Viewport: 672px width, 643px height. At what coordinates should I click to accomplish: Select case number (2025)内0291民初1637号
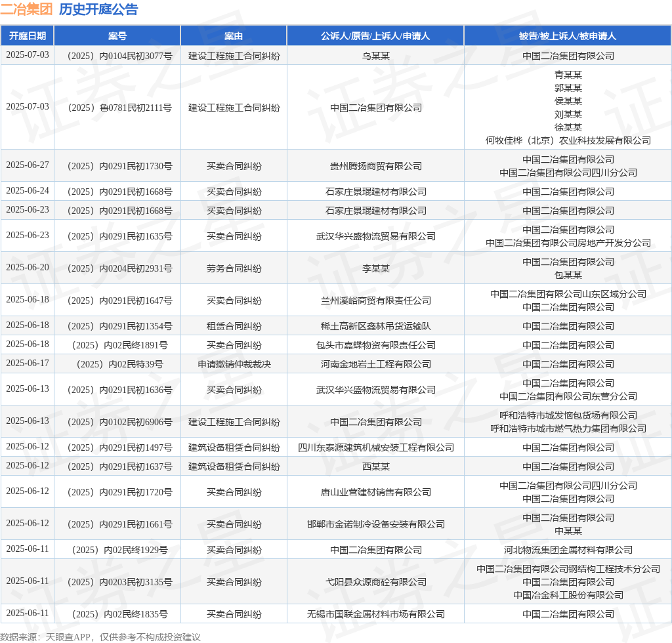(x=120, y=467)
